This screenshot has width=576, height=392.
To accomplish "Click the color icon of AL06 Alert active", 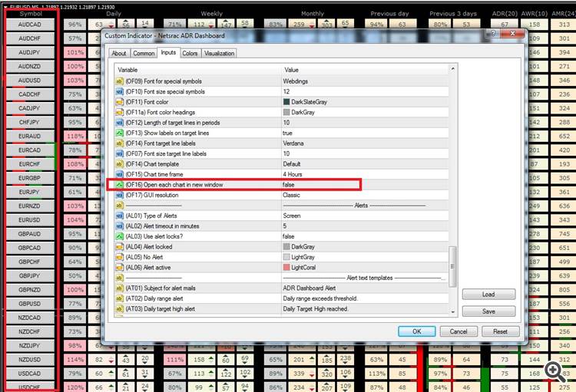I will [119, 267].
